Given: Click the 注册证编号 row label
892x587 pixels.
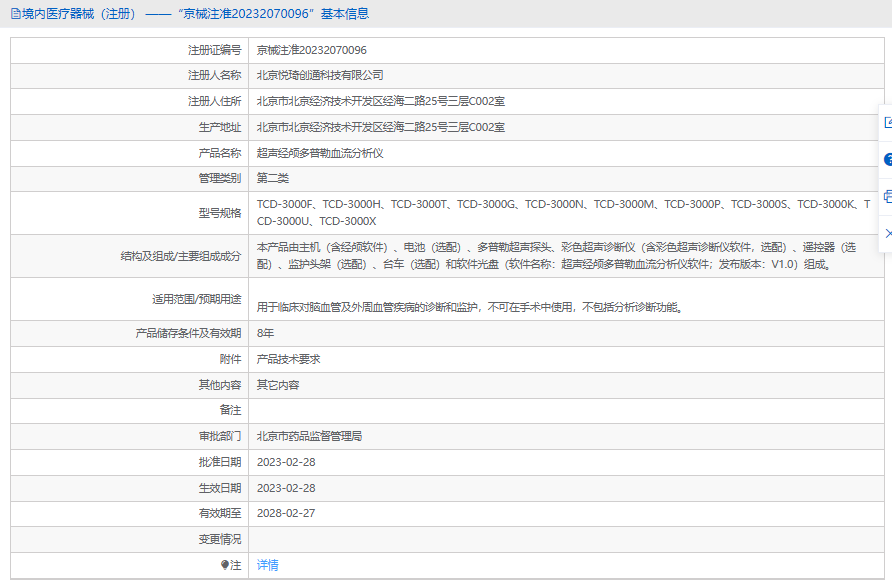Looking at the screenshot, I should (214, 50).
